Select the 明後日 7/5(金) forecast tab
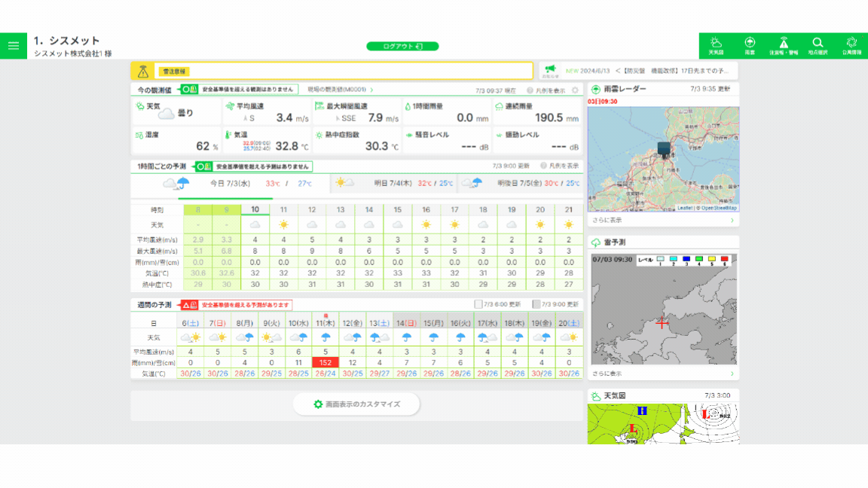Viewport: 868px width, 488px height. click(x=521, y=183)
